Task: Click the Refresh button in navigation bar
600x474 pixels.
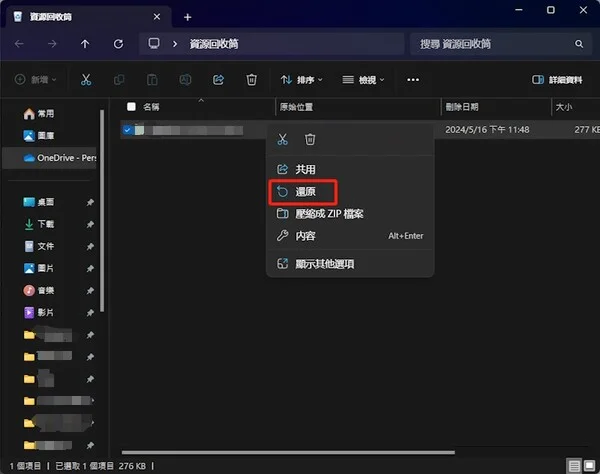Action: pyautogui.click(x=119, y=44)
